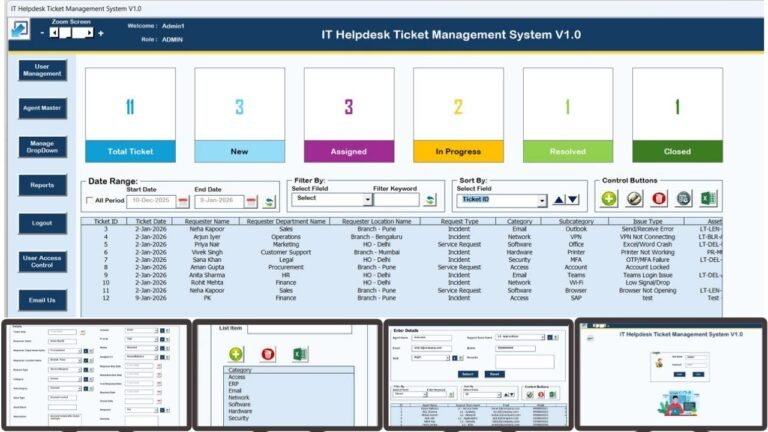This screenshot has height=432, width=768.
Task: Open the End Date calendar picker
Action: coord(251,201)
